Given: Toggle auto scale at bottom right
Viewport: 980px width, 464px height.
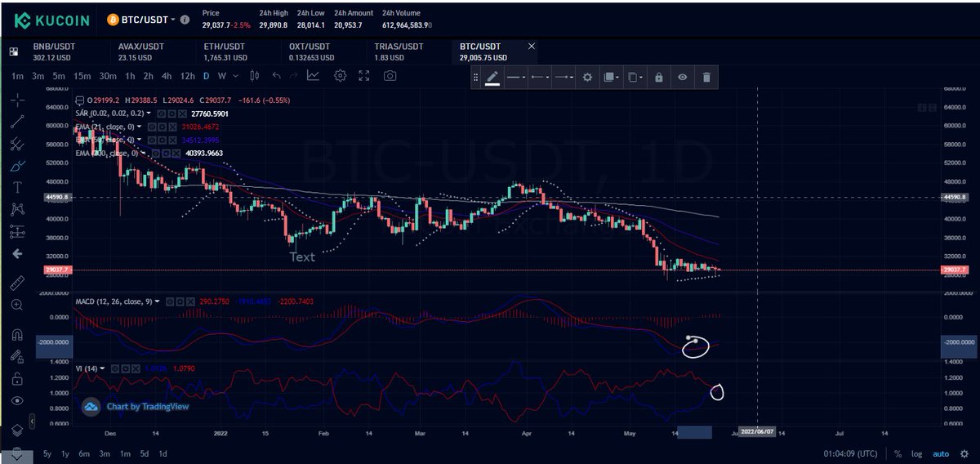Looking at the screenshot, I should 942,453.
